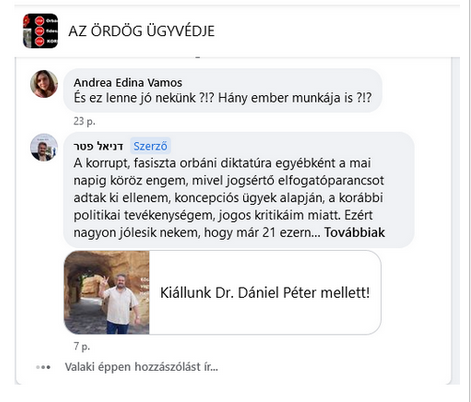Open Kiállunk Dr. Dániel Péter mellett! link
The image size is (471, 402).
[265, 293]
